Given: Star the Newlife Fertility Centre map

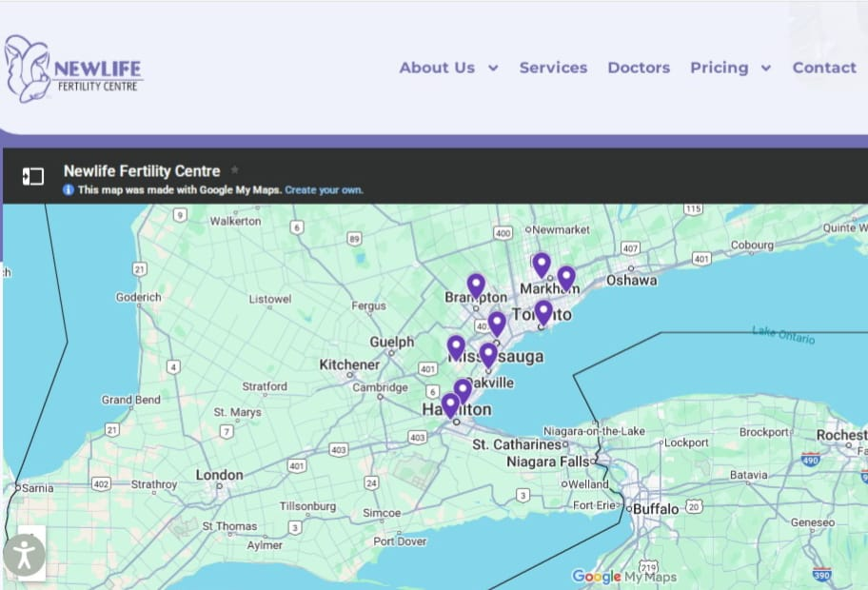Looking at the screenshot, I should click(x=235, y=170).
